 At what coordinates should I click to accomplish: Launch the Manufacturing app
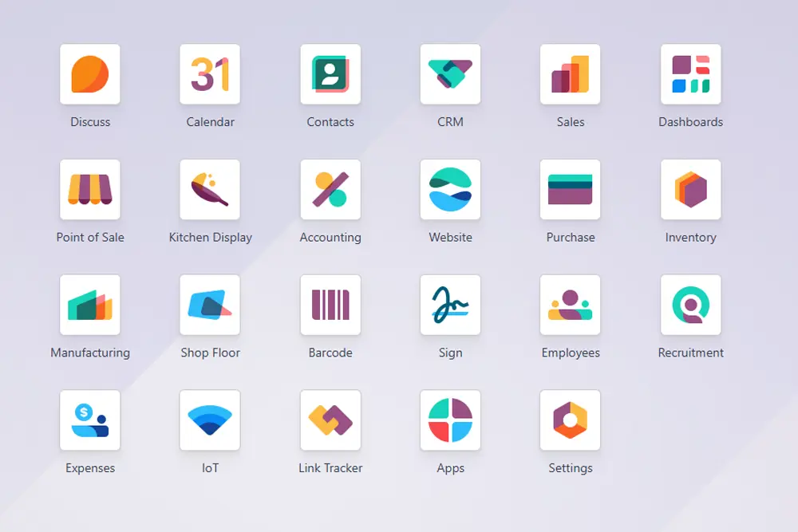pyautogui.click(x=90, y=305)
